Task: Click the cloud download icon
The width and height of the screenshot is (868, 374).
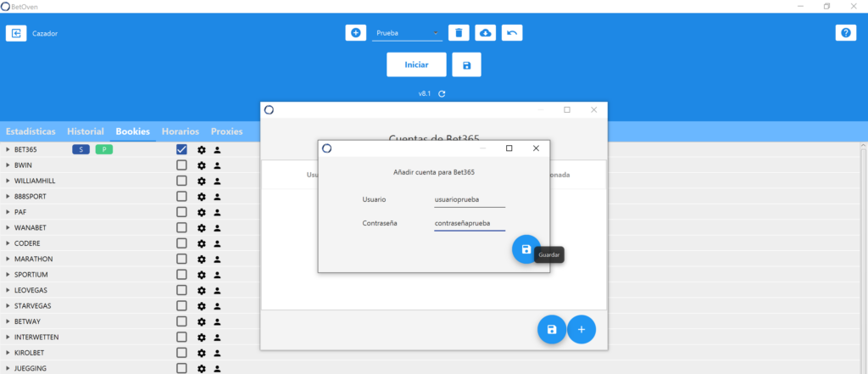Action: point(485,33)
